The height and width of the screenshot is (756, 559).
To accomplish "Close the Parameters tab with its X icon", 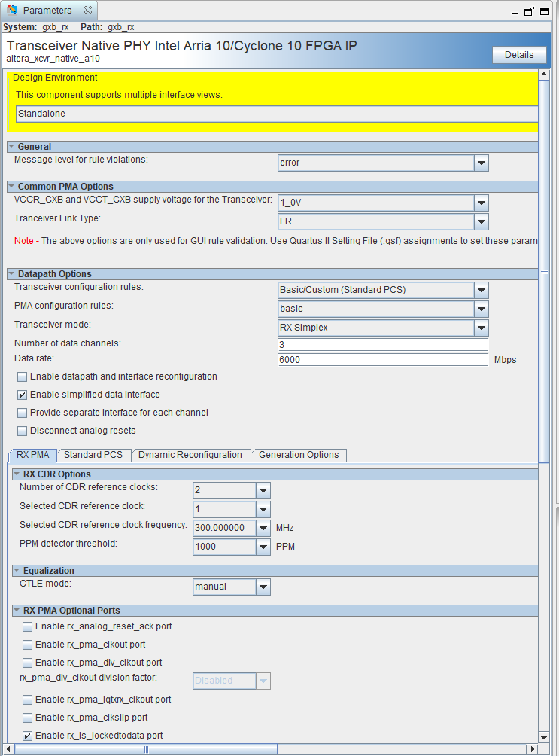I will point(88,10).
